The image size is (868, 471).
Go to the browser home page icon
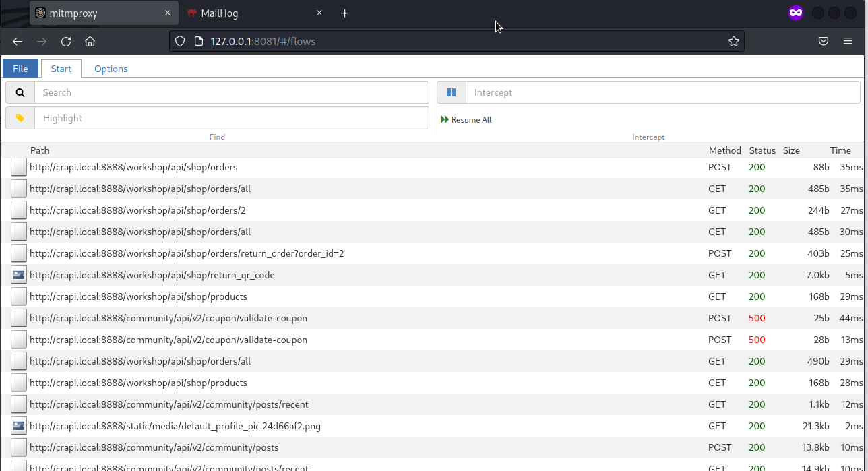point(90,42)
